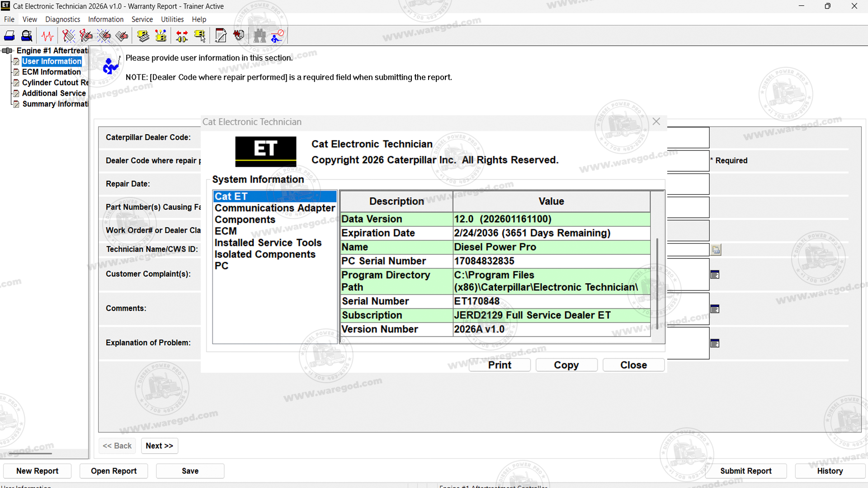Viewport: 868px width, 488px height.
Task: Open the Status tool waveform icon
Action: pos(47,36)
